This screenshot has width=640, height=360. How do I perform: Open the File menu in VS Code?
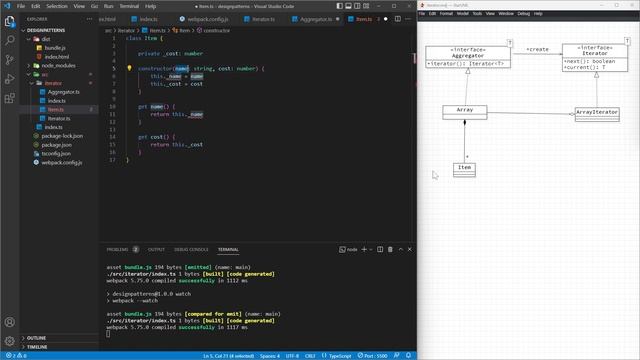20,6
